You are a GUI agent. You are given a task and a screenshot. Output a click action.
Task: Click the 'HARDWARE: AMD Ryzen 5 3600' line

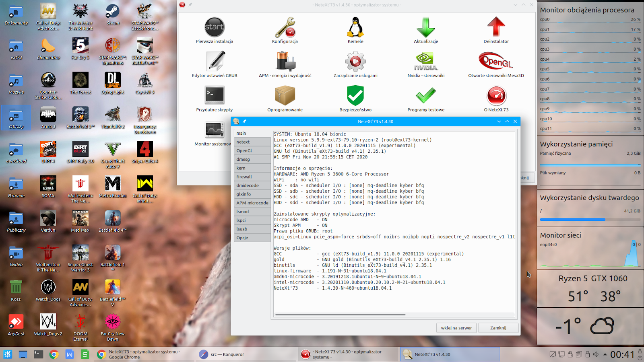click(x=331, y=174)
